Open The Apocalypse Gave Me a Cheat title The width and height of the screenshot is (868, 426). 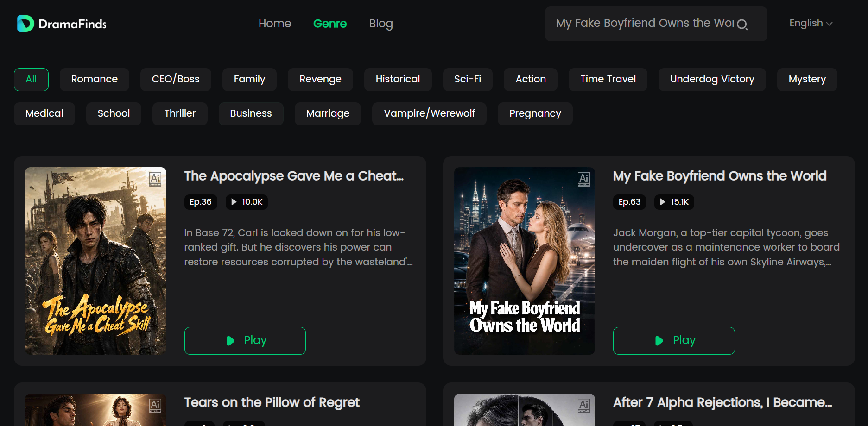pyautogui.click(x=294, y=176)
